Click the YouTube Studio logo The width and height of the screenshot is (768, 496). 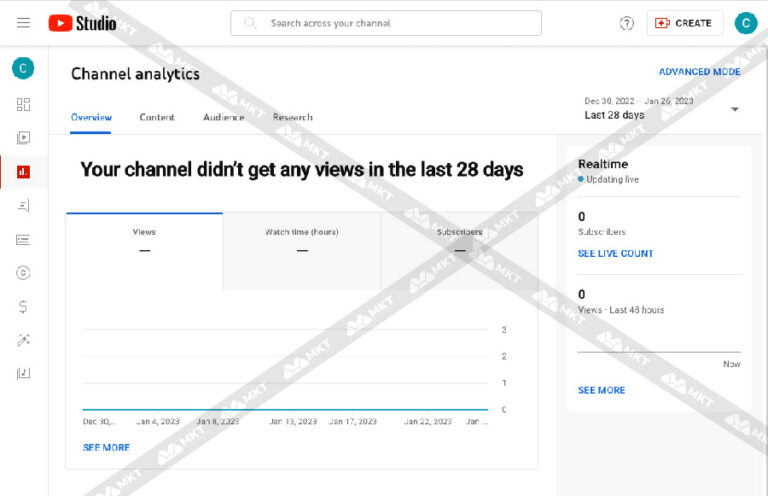pyautogui.click(x=82, y=23)
